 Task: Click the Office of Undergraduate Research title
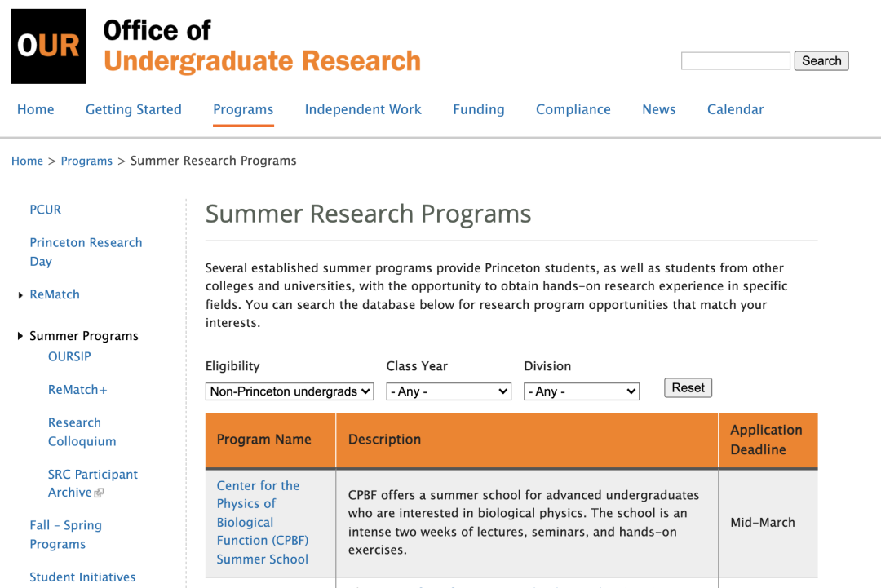[262, 46]
